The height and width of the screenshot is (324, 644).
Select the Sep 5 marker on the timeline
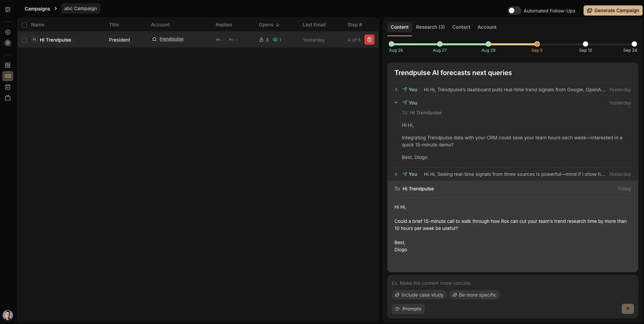tap(536, 44)
